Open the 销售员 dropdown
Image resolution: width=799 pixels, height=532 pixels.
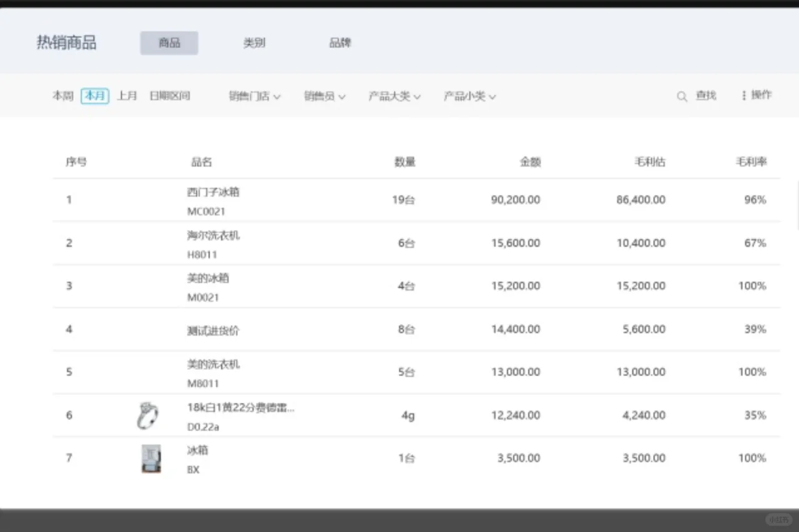pyautogui.click(x=325, y=97)
